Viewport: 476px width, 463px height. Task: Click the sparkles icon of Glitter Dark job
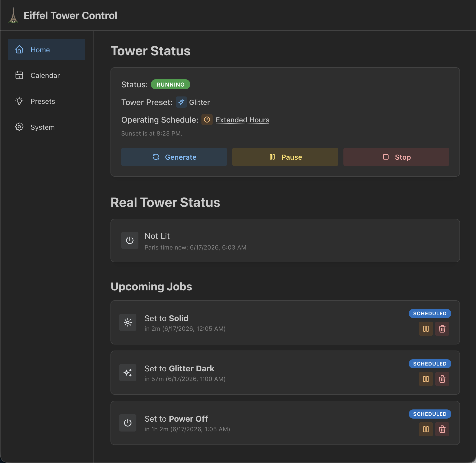coord(128,373)
